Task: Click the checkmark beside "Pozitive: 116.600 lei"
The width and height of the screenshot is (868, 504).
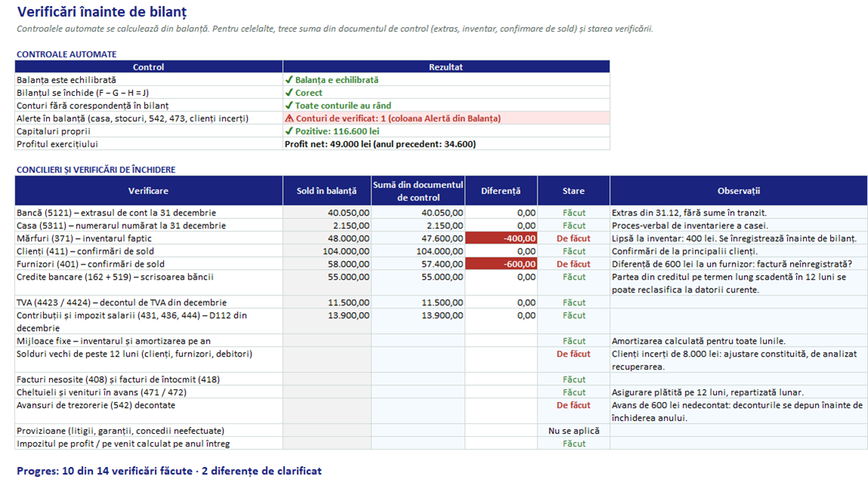Action: pos(288,131)
